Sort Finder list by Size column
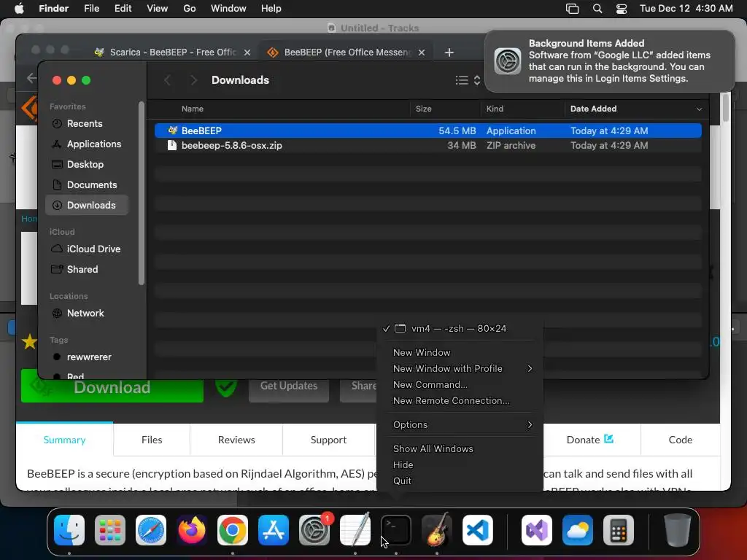The image size is (747, 560). [423, 109]
